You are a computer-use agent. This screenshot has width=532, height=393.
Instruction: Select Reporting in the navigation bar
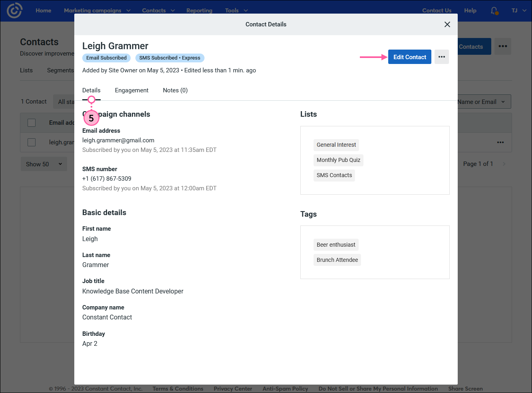(199, 10)
